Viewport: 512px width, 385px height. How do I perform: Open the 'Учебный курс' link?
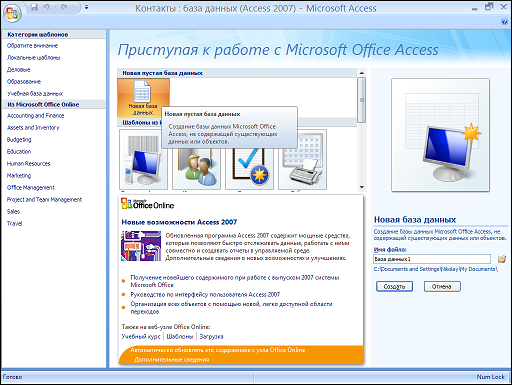coord(141,337)
